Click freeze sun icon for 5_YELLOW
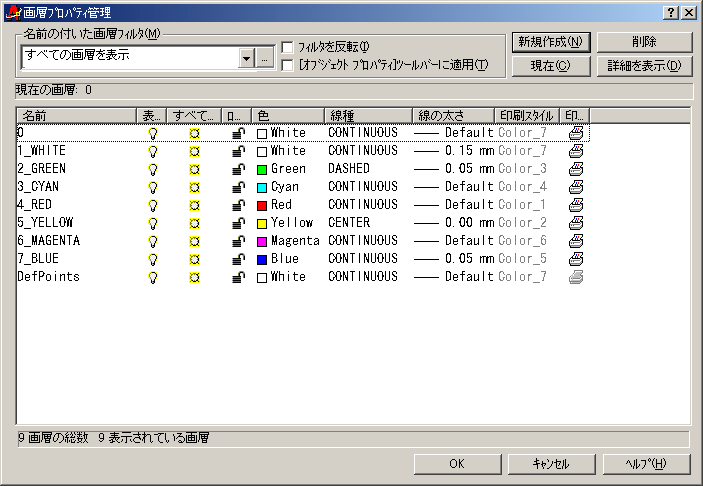The height and width of the screenshot is (486, 703). pyautogui.click(x=194, y=223)
